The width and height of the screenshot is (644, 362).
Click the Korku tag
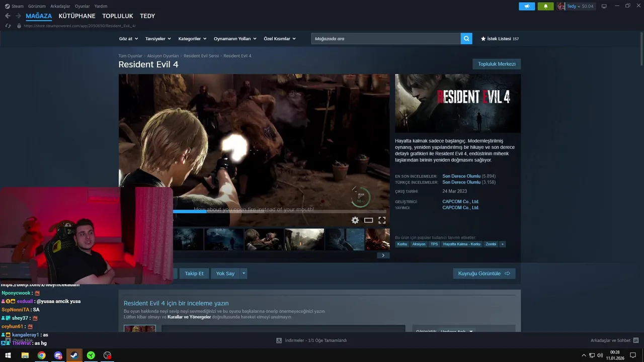point(402,244)
